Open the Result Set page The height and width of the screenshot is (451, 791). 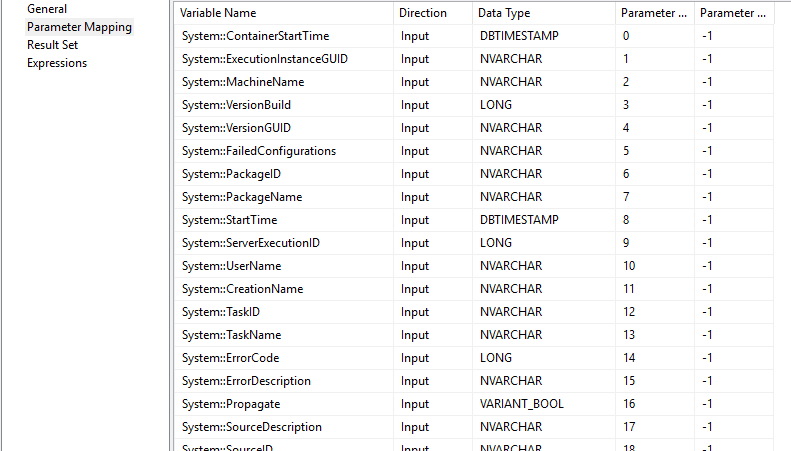point(52,45)
